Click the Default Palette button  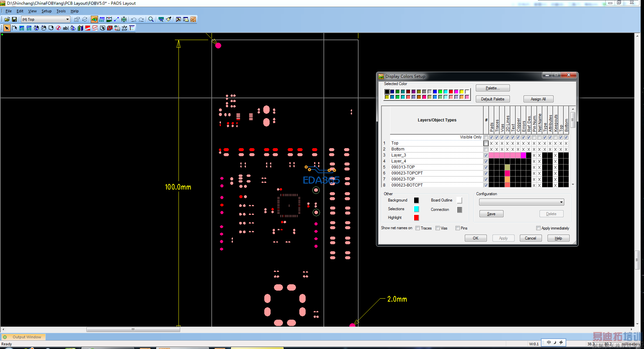tap(493, 99)
